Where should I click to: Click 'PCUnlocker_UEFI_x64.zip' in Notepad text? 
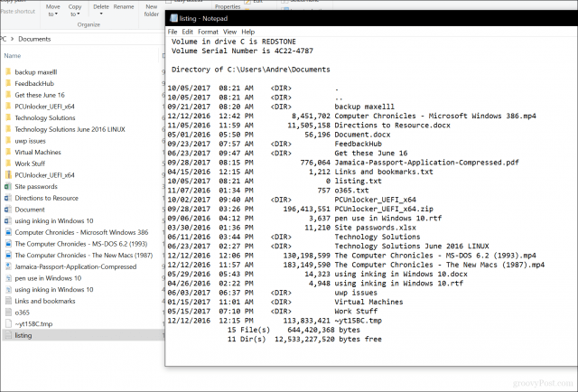[x=384, y=209]
